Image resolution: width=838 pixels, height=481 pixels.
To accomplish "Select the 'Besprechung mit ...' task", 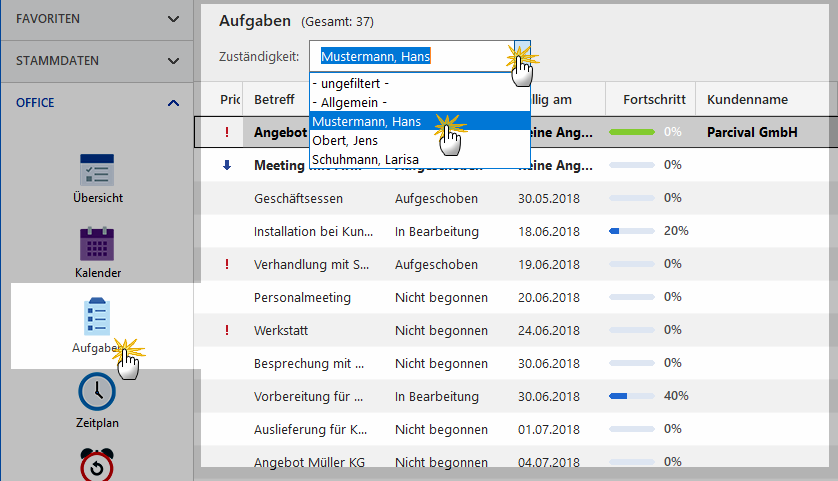I will click(x=309, y=363).
